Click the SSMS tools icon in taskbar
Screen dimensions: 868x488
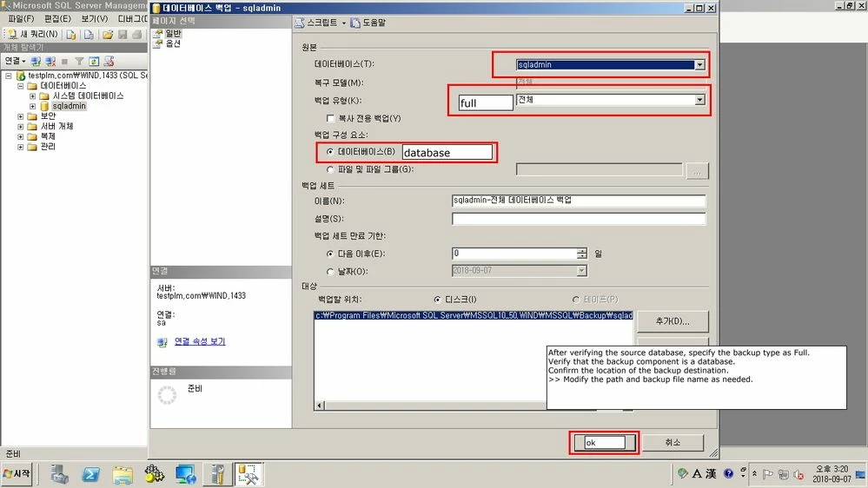pyautogui.click(x=248, y=474)
